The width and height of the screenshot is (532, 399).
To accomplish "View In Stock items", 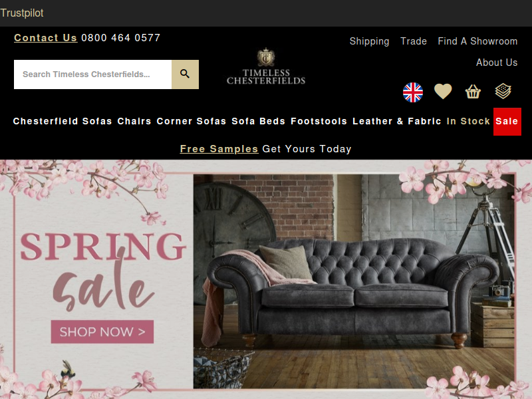I will [468, 121].
